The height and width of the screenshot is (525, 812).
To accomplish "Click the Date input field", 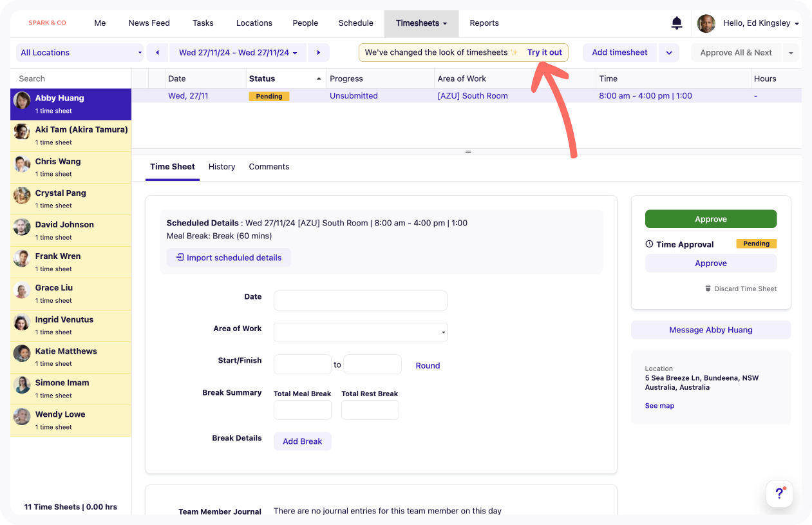I will pos(361,301).
